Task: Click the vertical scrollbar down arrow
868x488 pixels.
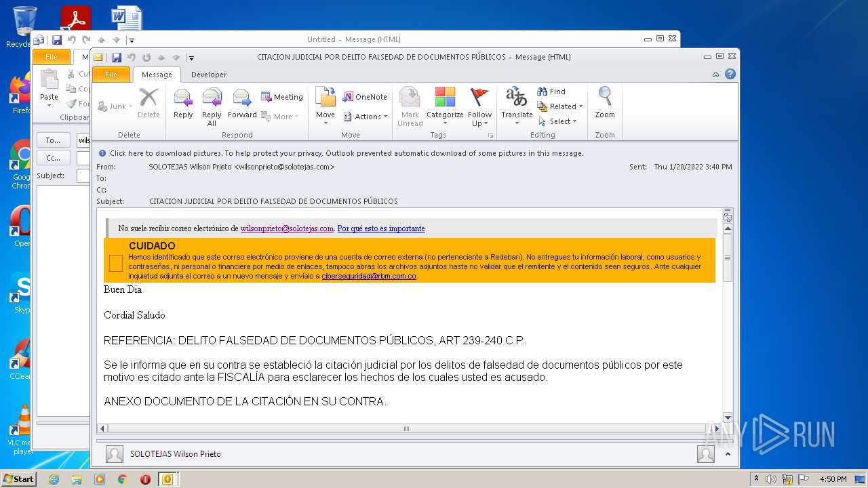Action: 728,418
